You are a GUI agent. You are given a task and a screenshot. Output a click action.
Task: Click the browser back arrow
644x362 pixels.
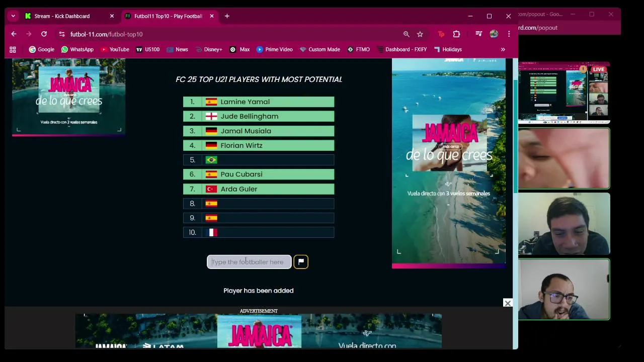coord(14,34)
